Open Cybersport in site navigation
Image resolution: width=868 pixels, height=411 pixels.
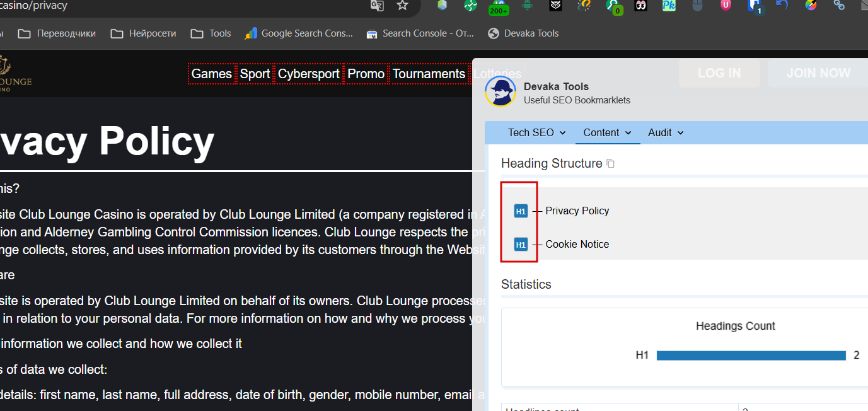tap(309, 74)
